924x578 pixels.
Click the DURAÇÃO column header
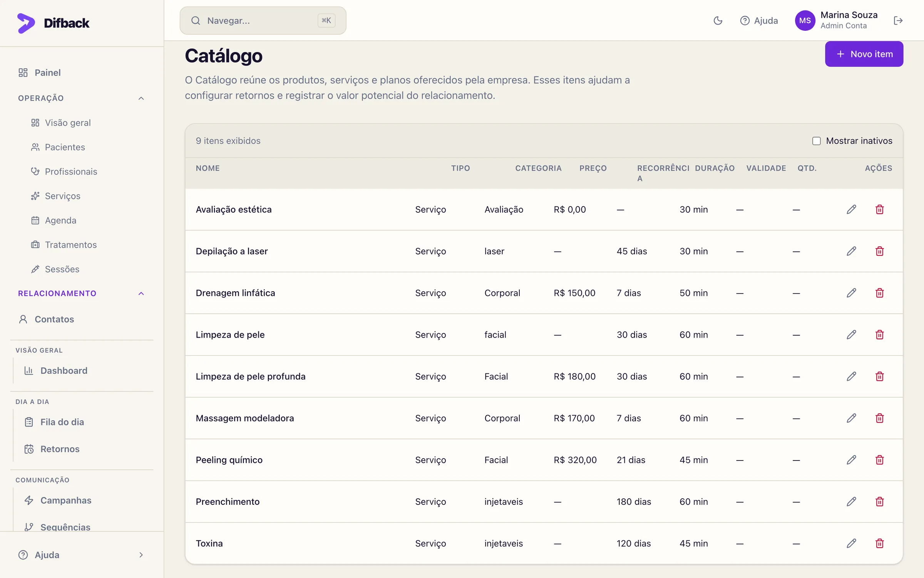715,168
